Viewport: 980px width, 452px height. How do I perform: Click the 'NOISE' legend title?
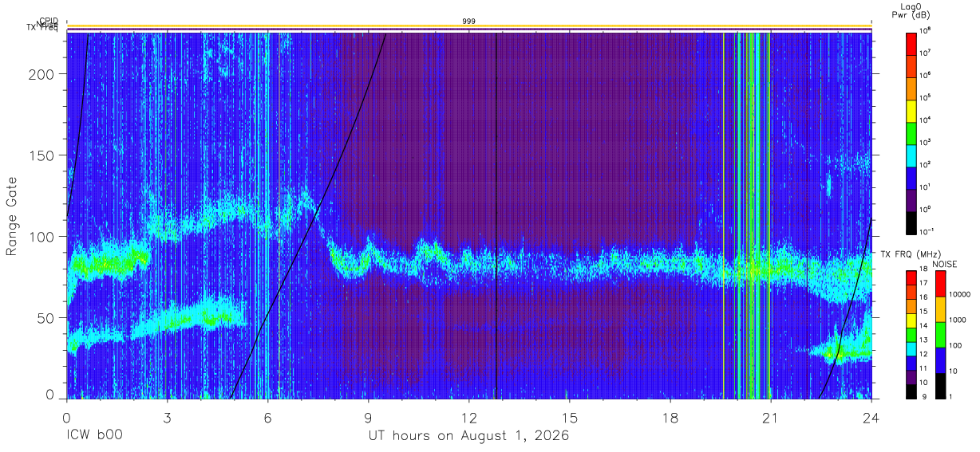coord(944,263)
